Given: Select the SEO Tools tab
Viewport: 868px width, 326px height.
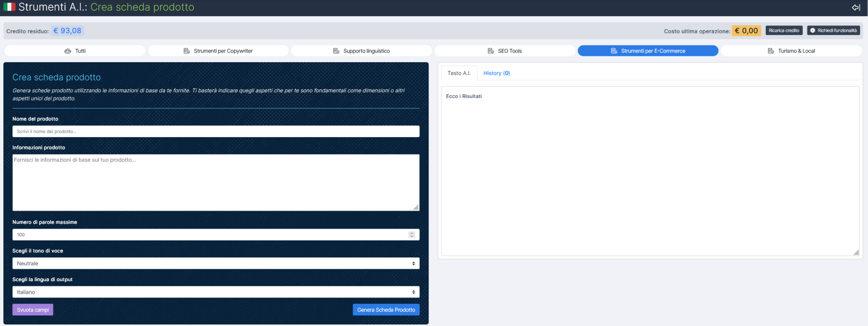Looking at the screenshot, I should [505, 51].
